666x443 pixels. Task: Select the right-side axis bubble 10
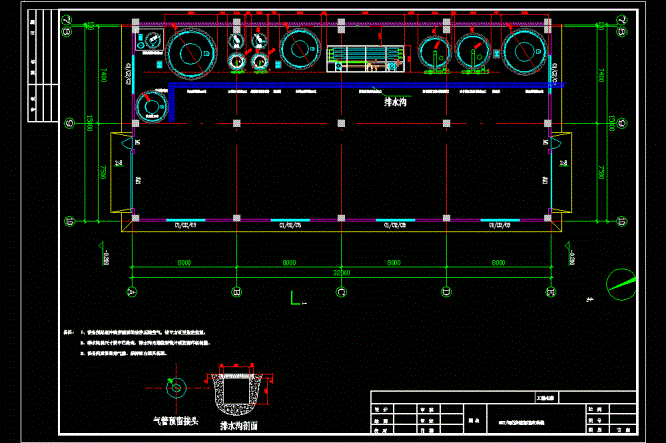[x=622, y=221]
